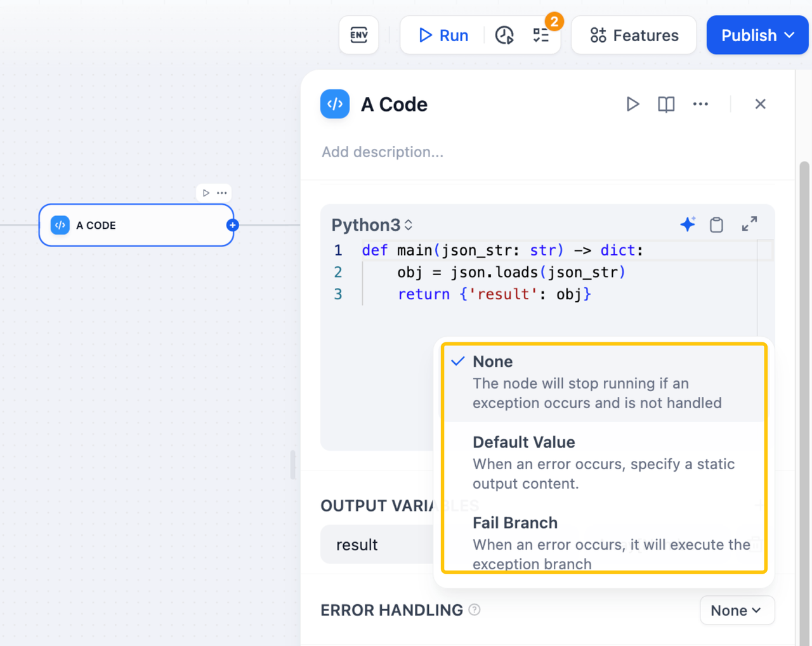This screenshot has width=812, height=646.
Task: Click code line 1 starting with def main
Action: click(x=502, y=250)
